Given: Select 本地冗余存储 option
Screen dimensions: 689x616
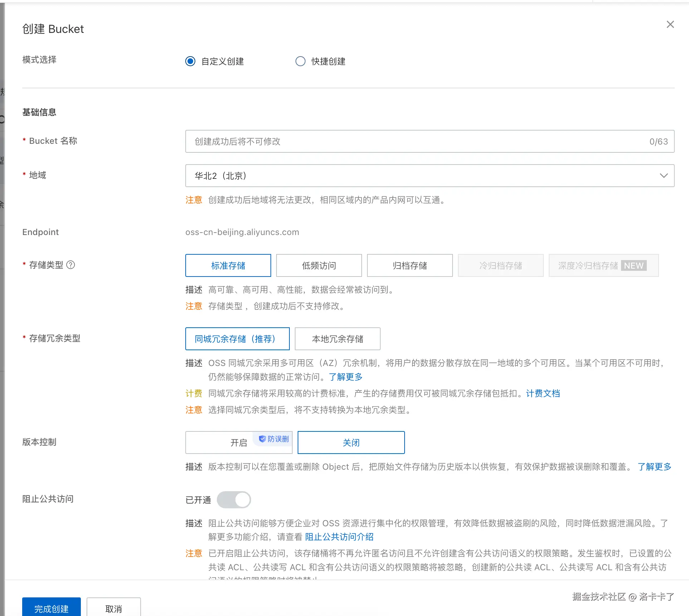Looking at the screenshot, I should coord(337,339).
